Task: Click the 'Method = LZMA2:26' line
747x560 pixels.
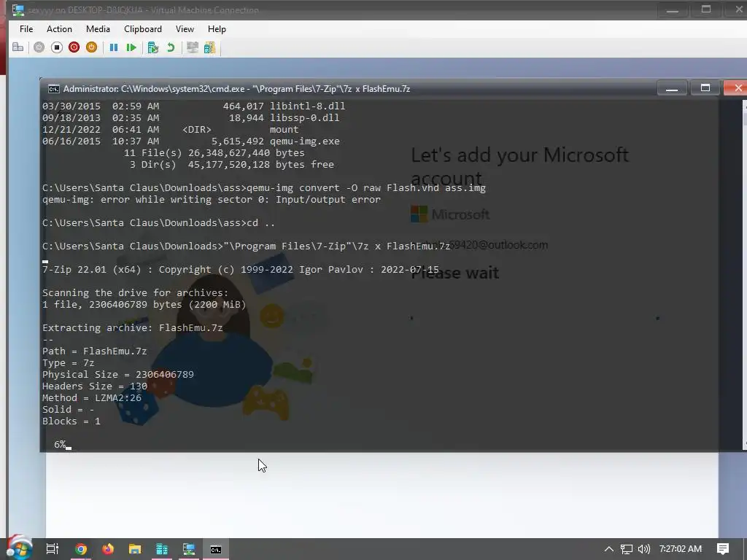Action: point(92,398)
